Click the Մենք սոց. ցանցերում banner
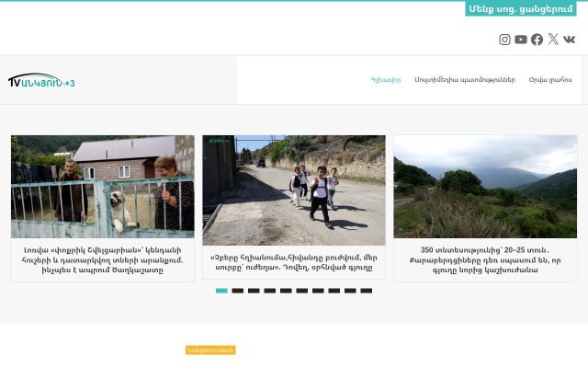The width and height of the screenshot is (588, 368). [x=521, y=8]
